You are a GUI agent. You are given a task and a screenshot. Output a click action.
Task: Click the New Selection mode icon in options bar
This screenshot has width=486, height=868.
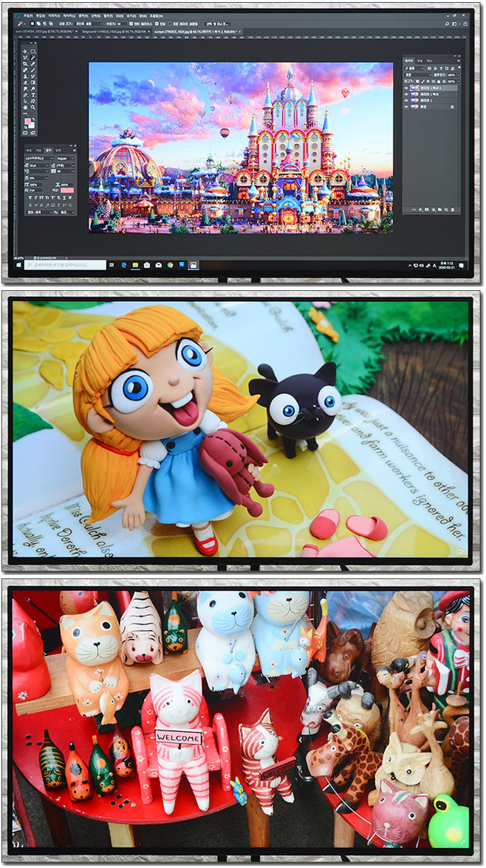pos(33,23)
